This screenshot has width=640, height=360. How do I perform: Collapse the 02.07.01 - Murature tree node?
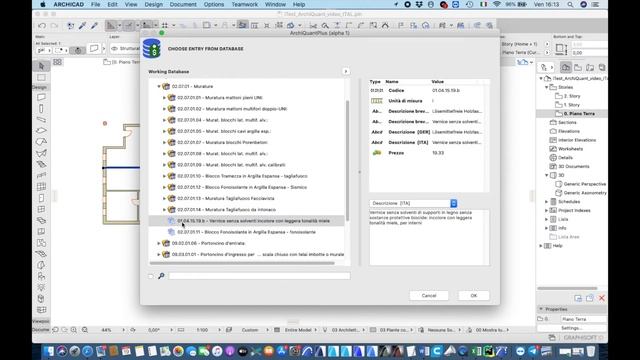tap(159, 87)
